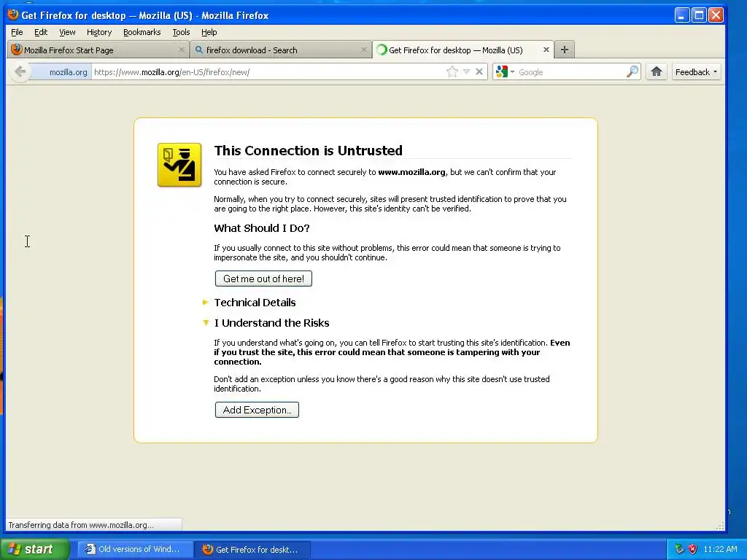Open the Help menu
This screenshot has height=560, width=747.
tap(209, 32)
